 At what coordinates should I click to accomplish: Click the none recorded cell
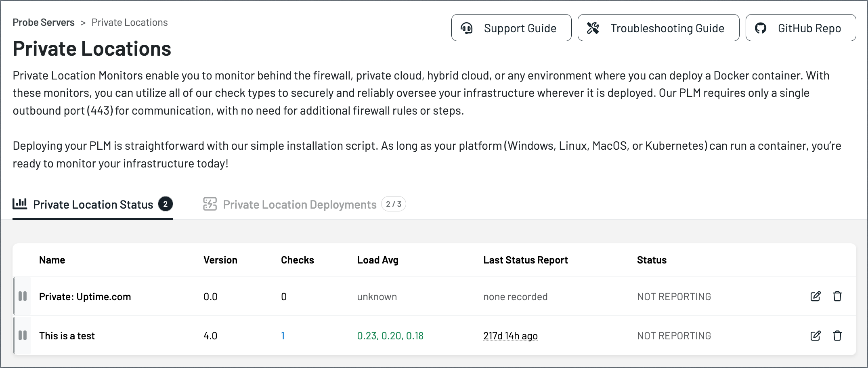point(516,297)
